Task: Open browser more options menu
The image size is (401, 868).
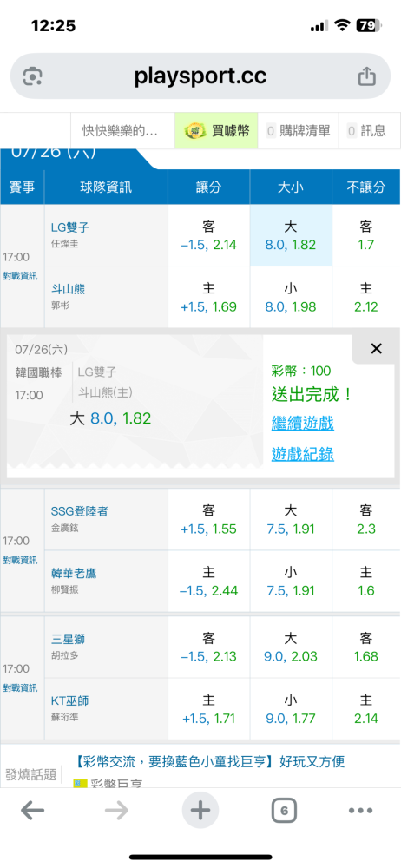Action: pos(360,811)
